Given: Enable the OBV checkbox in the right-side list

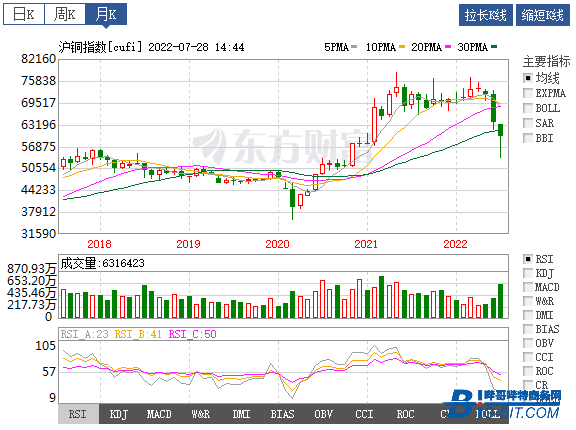Looking at the screenshot, I should [528, 343].
